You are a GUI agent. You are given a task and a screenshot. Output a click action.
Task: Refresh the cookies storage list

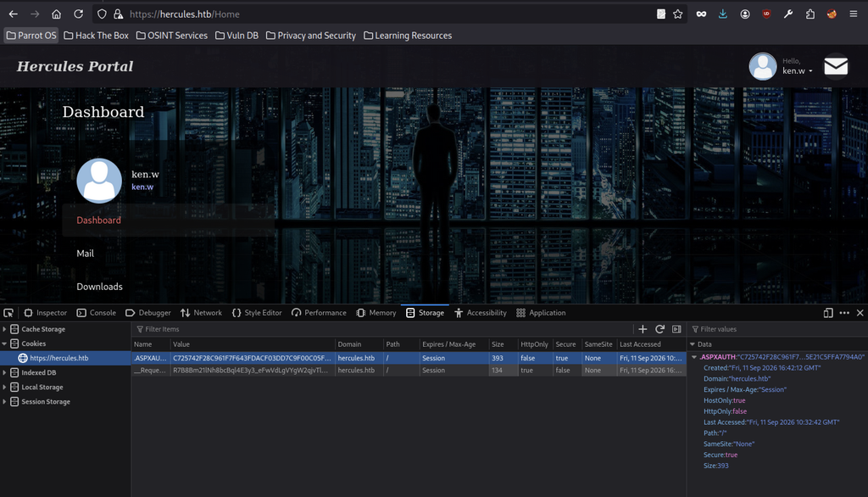tap(659, 329)
